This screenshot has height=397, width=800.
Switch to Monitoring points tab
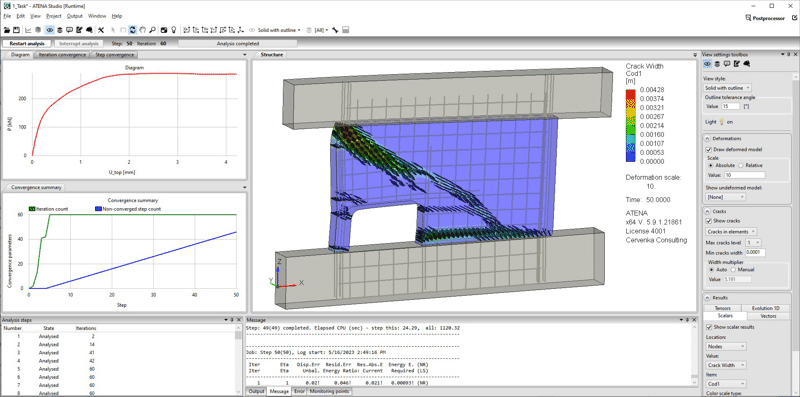(x=330, y=391)
